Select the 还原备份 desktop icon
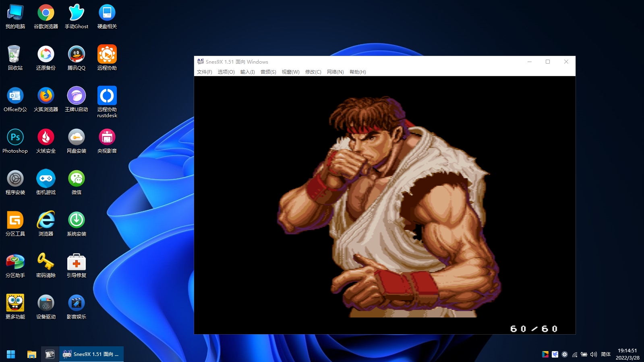 46,58
